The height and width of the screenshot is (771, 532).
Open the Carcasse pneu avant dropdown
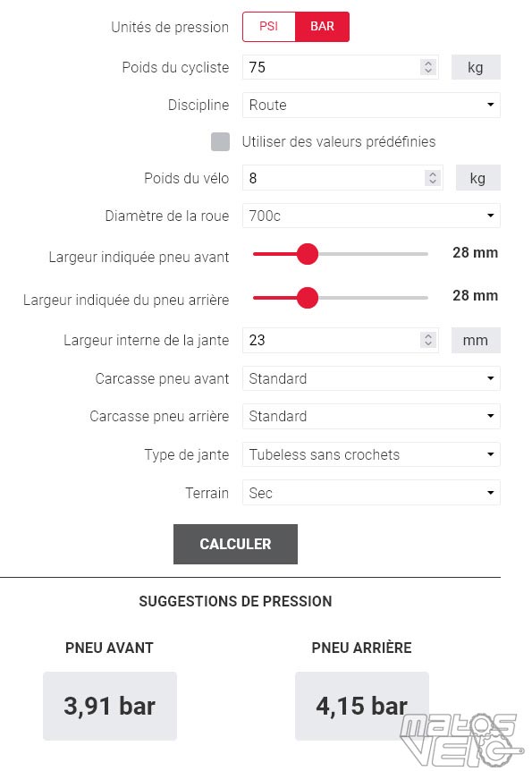tap(371, 378)
